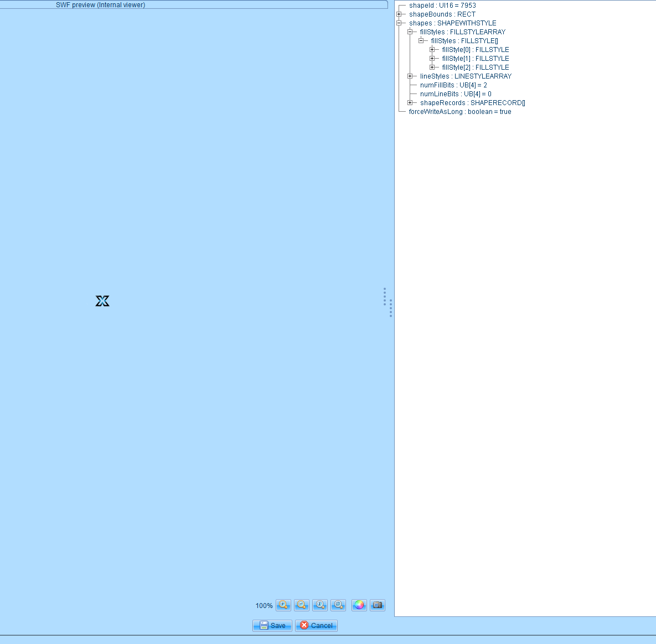Click the X shape in preview
656x644 pixels.
pos(102,301)
